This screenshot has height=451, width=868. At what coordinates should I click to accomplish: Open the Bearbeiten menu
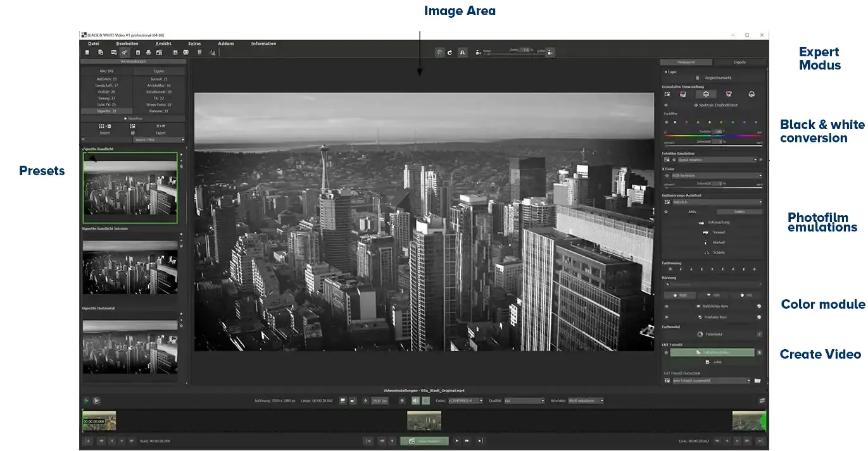coord(126,43)
